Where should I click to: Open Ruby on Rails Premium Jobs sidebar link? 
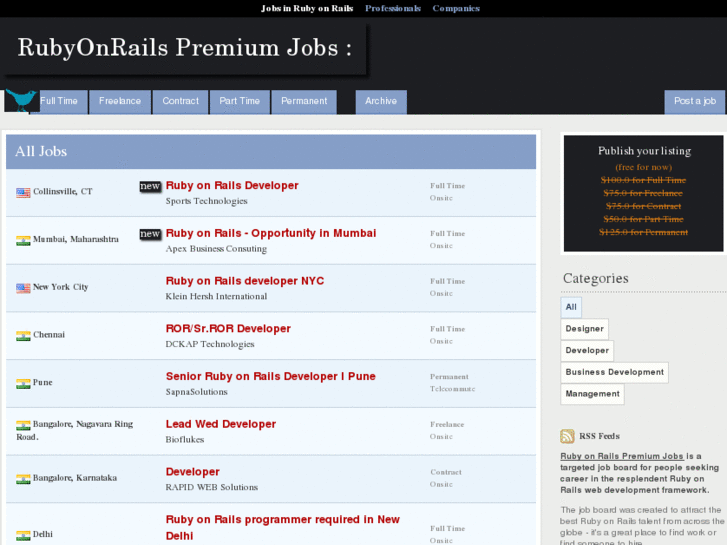(x=622, y=456)
